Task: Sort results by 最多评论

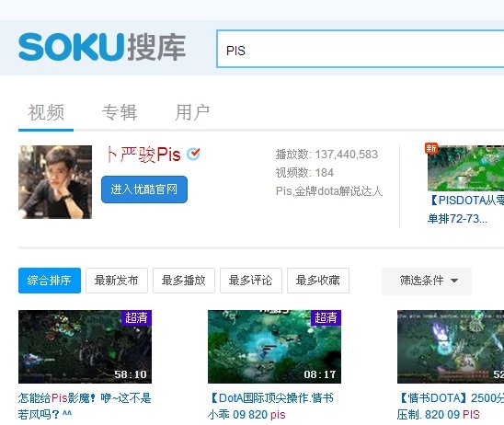Action: [x=251, y=281]
